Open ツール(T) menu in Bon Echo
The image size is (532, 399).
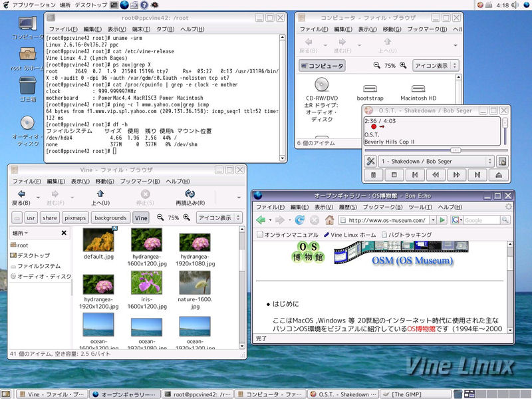[420, 207]
